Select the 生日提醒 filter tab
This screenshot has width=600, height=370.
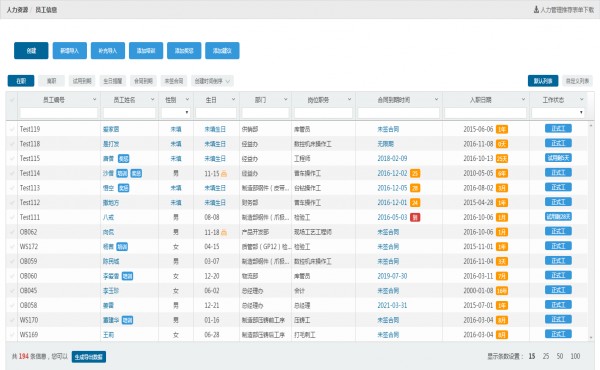(x=112, y=81)
